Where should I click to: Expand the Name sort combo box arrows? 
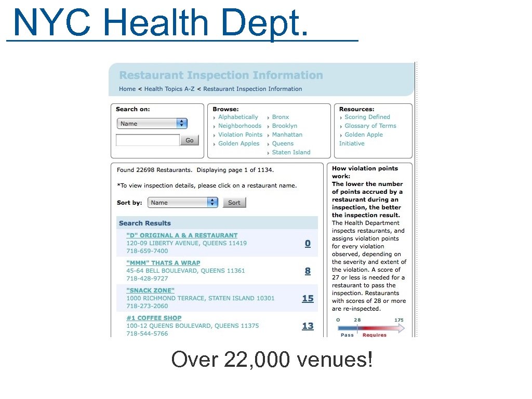point(212,202)
